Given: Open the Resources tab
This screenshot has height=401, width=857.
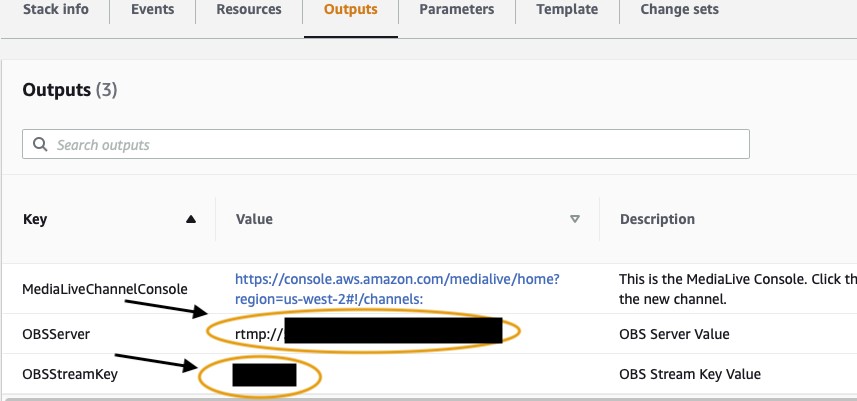Looking at the screenshot, I should coord(249,9).
